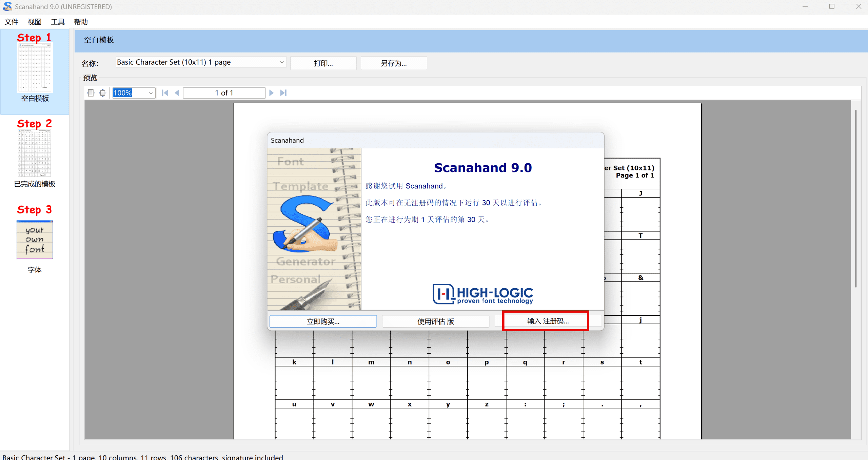Go to previous page of the preview
Viewport: 868px width, 460px height.
[177, 93]
